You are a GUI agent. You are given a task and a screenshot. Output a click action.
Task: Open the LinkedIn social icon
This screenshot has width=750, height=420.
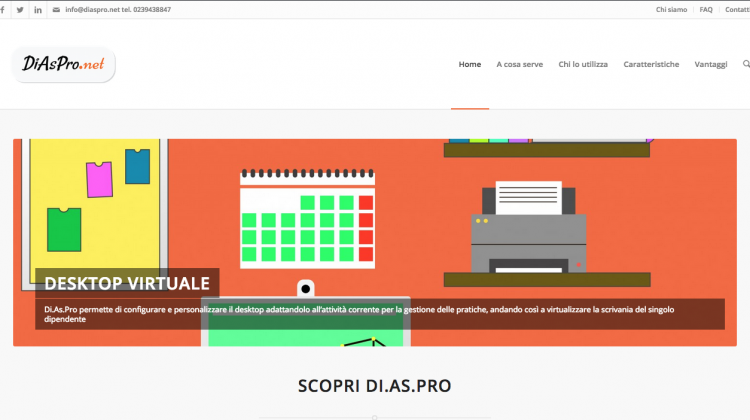(38, 10)
